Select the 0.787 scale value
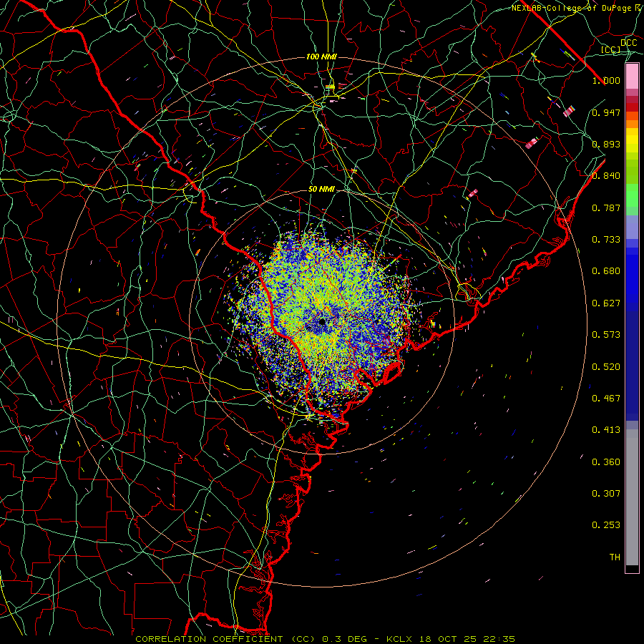The height and width of the screenshot is (644, 644). (x=606, y=208)
